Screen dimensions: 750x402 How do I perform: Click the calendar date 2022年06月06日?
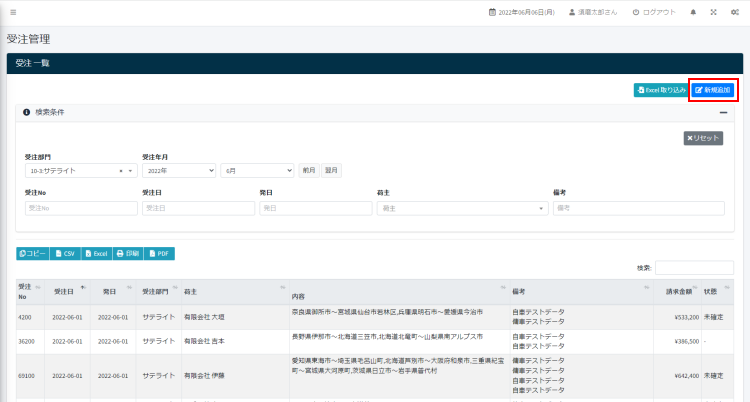click(x=521, y=12)
